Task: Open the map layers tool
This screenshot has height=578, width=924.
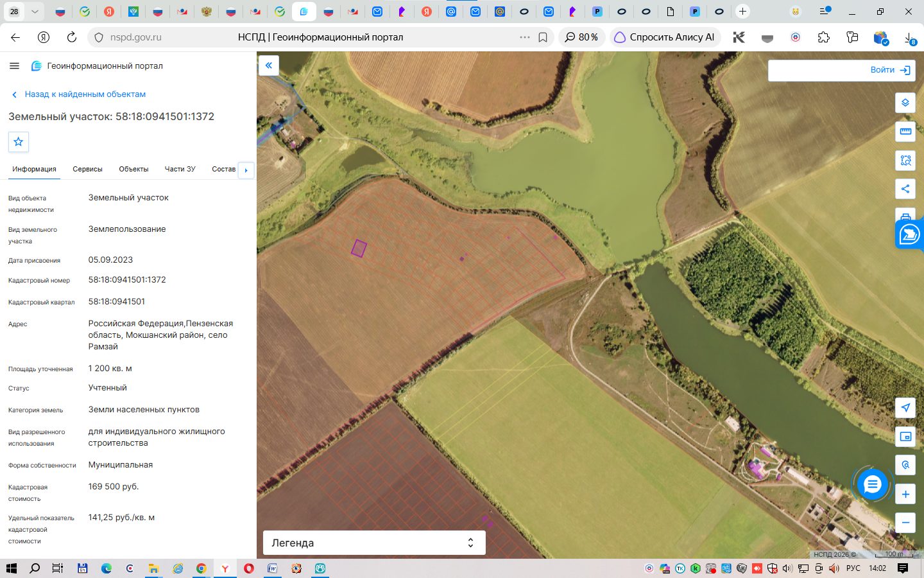Action: tap(905, 103)
